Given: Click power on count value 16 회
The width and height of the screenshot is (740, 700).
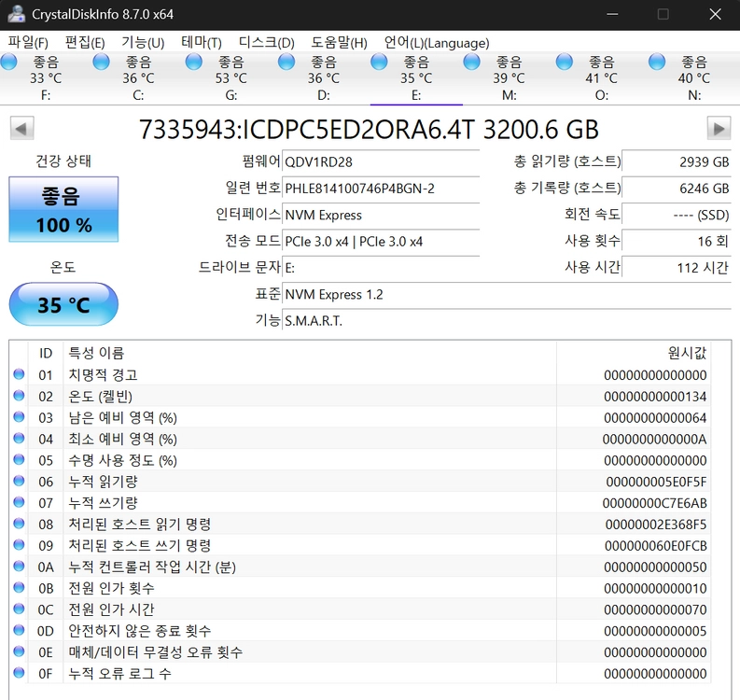Looking at the screenshot, I should tap(677, 241).
